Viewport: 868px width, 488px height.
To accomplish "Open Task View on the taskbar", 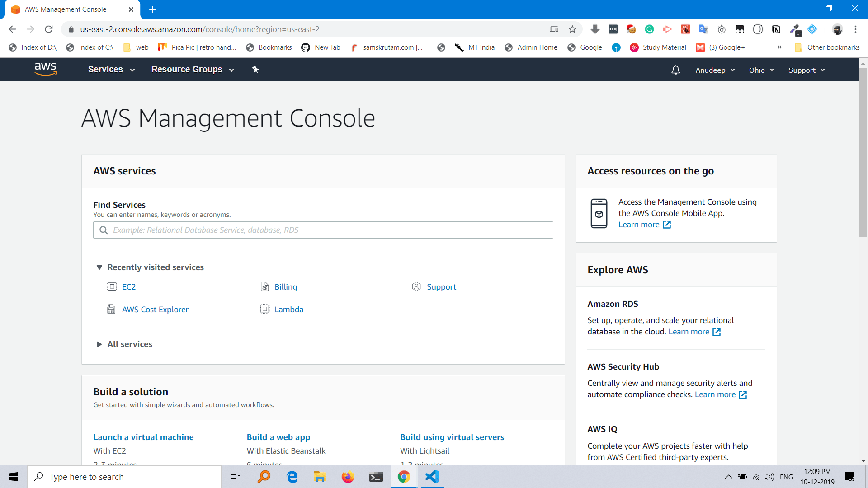I will (x=235, y=477).
